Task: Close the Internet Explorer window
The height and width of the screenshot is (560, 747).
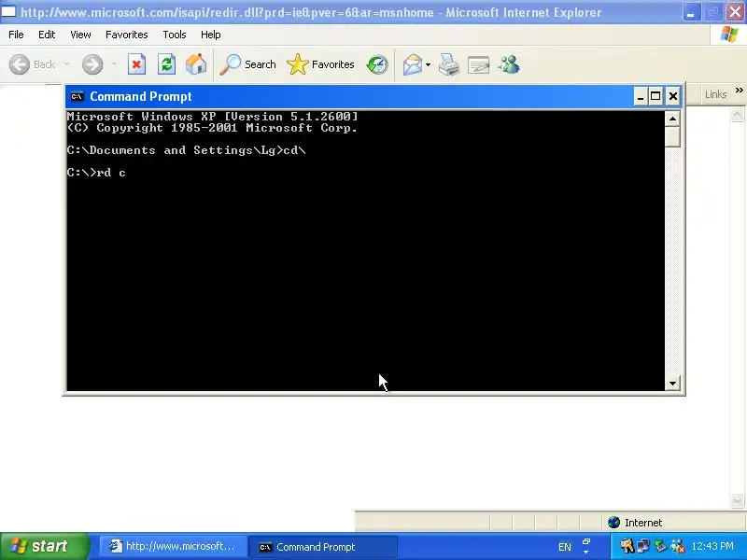Action: click(x=736, y=12)
